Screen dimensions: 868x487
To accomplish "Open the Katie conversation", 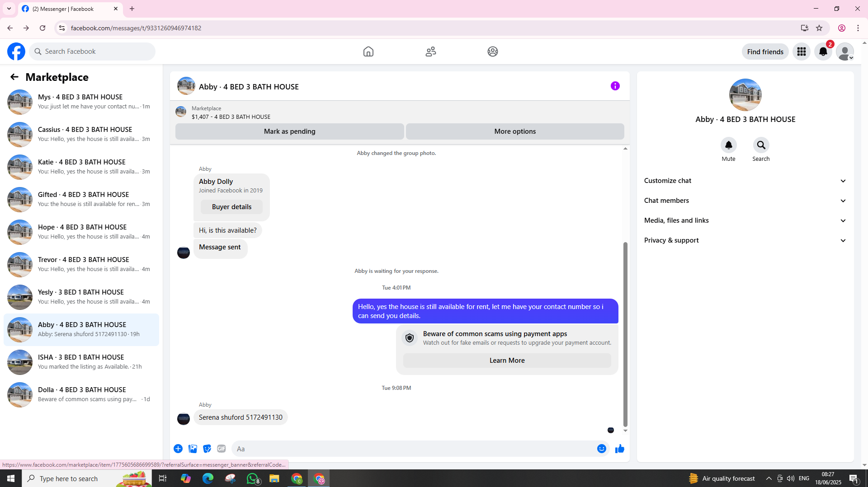I will coord(81,167).
